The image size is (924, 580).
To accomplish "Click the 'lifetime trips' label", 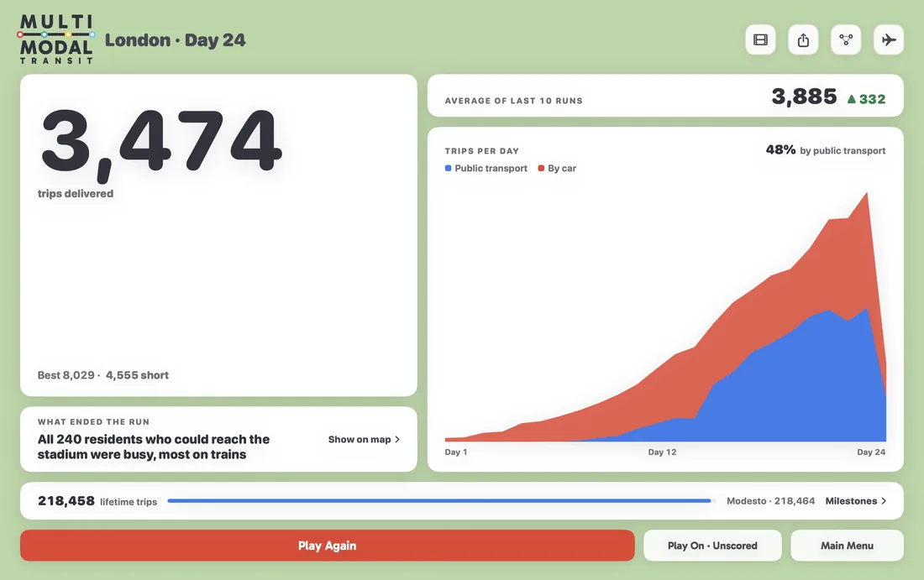I will [129, 502].
